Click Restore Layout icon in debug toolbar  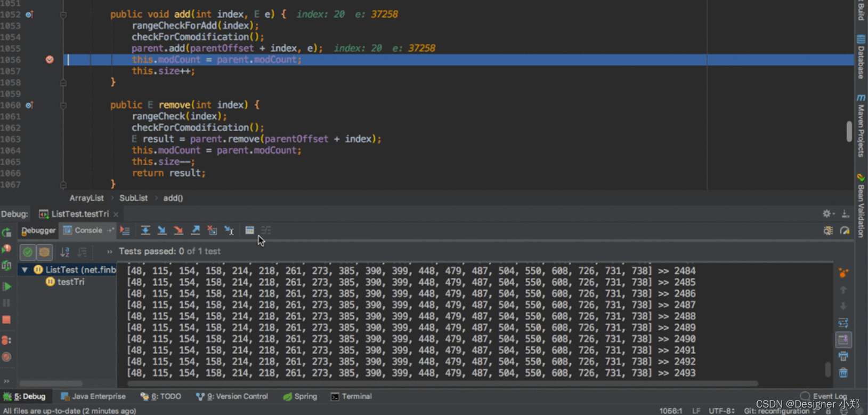click(828, 230)
